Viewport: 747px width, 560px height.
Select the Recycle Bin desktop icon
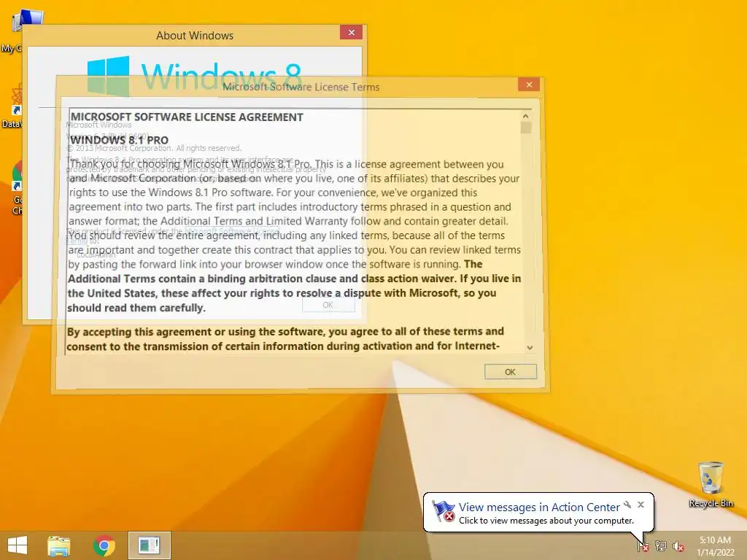711,484
